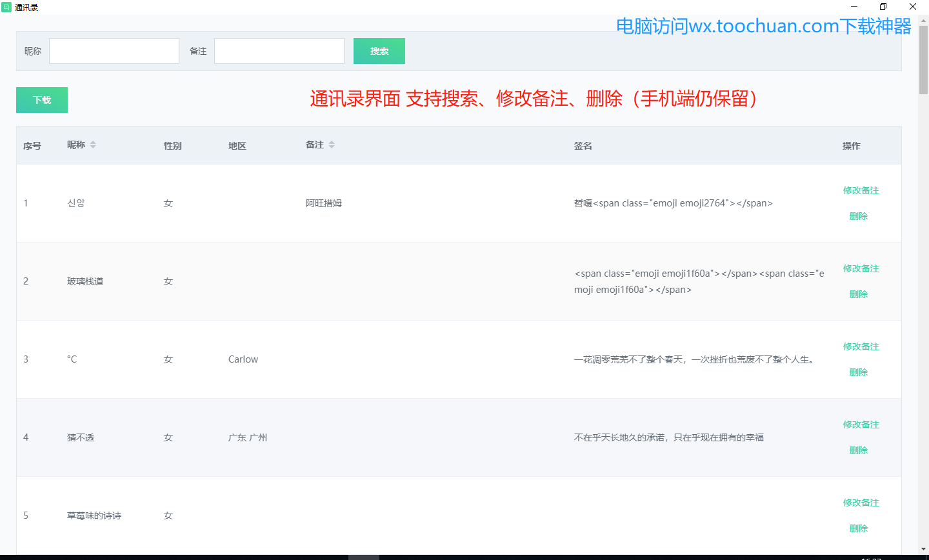Click the scrollbar up arrow
Screen dimensions: 929x560
pos(923,20)
